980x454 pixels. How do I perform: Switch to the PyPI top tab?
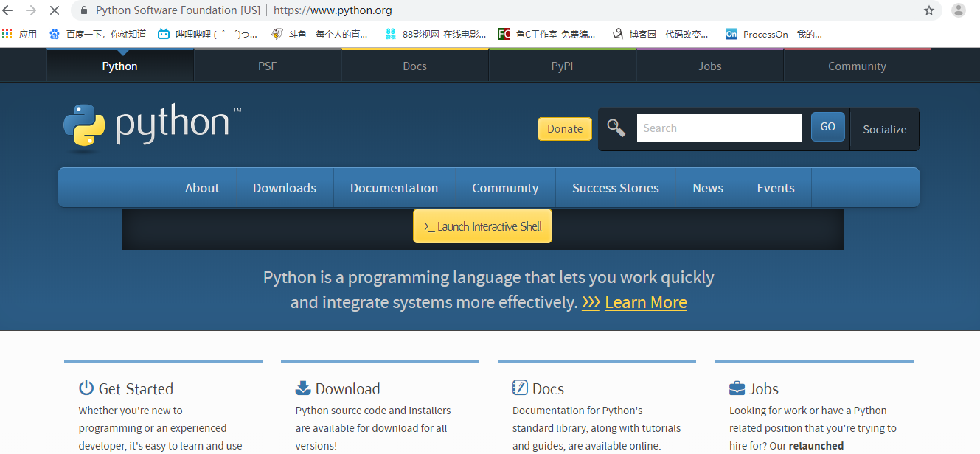pos(562,66)
